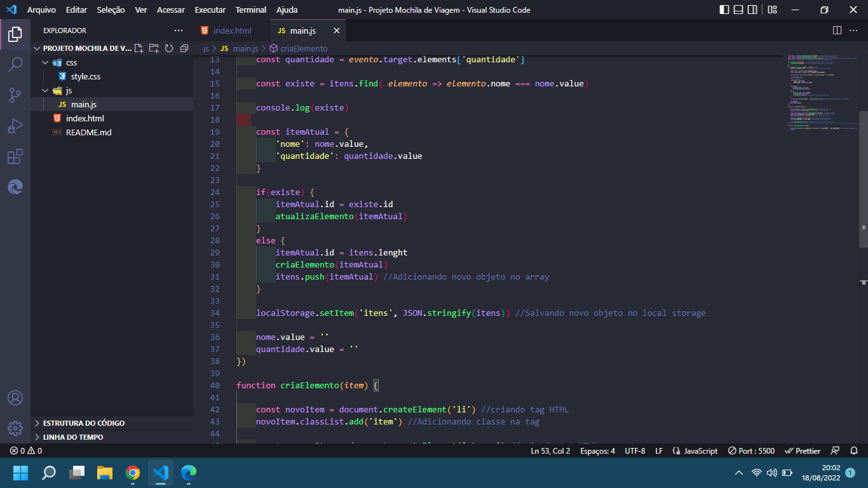Viewport: 868px width, 488px height.
Task: Open Windows taskbar search
Action: tap(49, 473)
